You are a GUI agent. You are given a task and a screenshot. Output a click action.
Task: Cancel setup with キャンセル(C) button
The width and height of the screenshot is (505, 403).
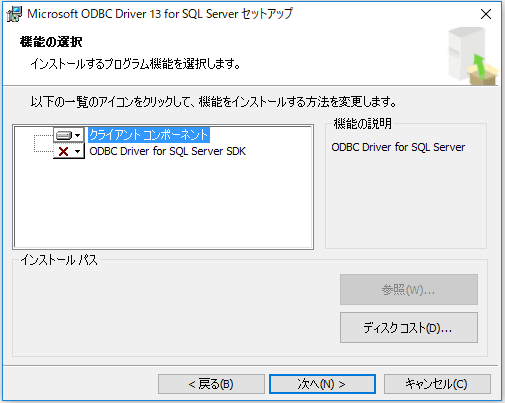tap(437, 384)
